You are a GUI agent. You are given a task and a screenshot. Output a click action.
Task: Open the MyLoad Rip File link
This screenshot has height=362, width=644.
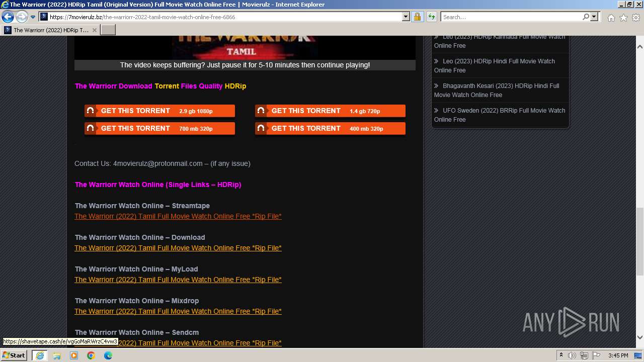tap(178, 280)
